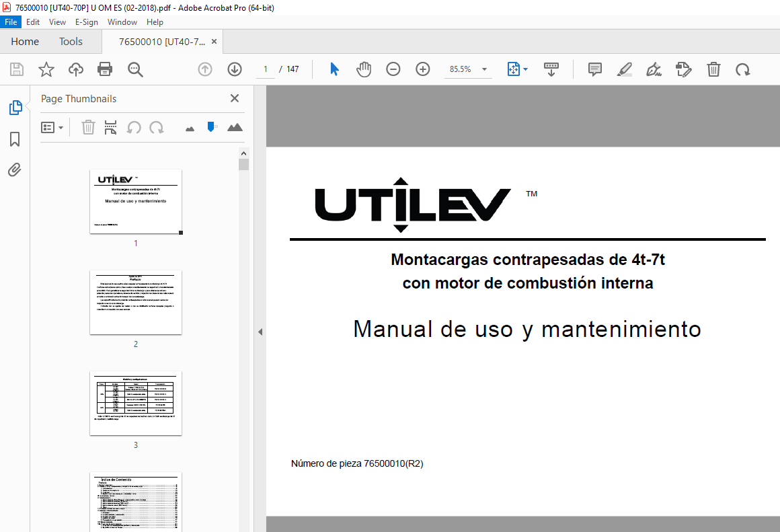
Task: Collapse the navigation pane arrow
Action: pos(260,332)
